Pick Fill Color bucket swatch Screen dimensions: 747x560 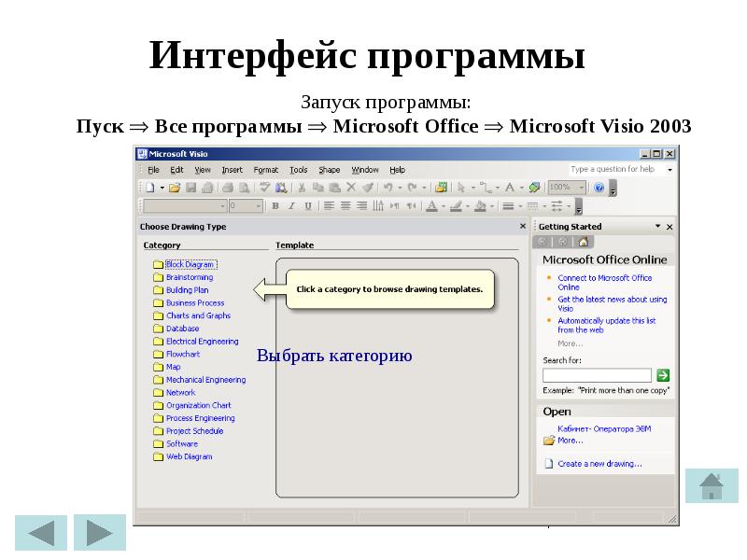tap(481, 206)
